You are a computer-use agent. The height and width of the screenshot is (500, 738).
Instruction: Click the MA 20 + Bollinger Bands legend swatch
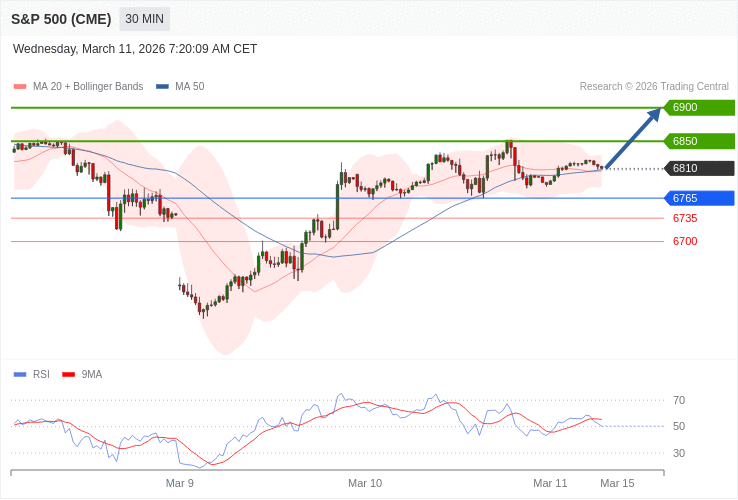click(x=20, y=87)
